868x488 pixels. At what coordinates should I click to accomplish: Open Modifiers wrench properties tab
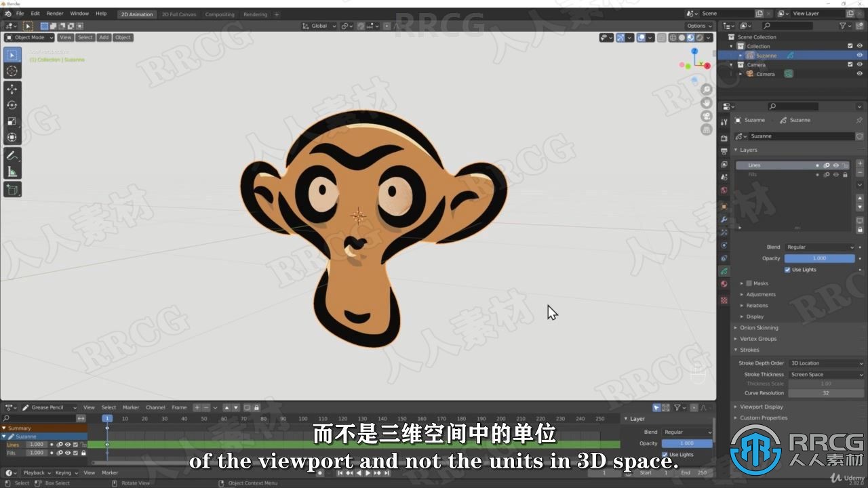pyautogui.click(x=724, y=220)
